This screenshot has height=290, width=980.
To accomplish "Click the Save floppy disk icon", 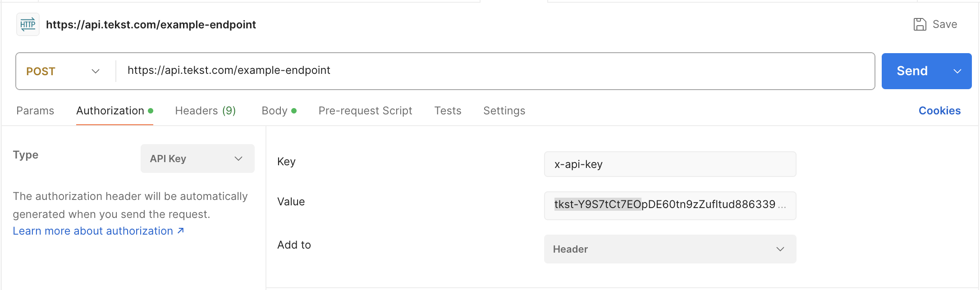I will pos(920,24).
